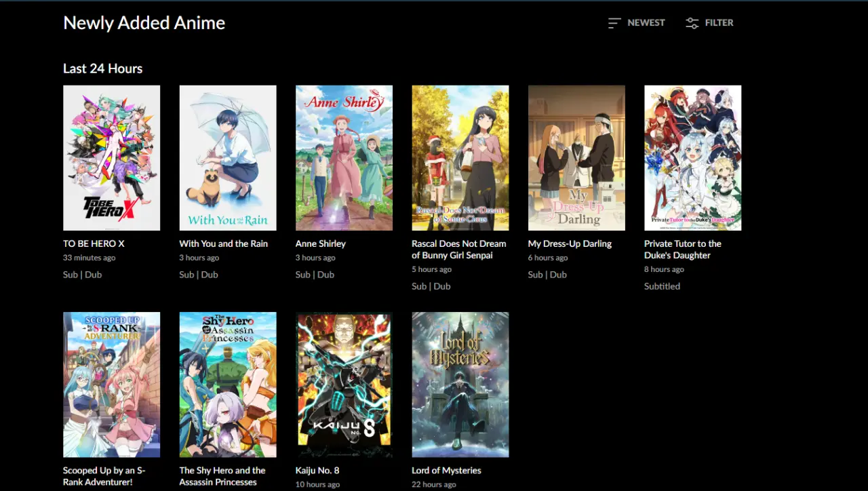868x491 pixels.
Task: Click the 'Subtitled' label under Private Tutor
Action: (662, 286)
